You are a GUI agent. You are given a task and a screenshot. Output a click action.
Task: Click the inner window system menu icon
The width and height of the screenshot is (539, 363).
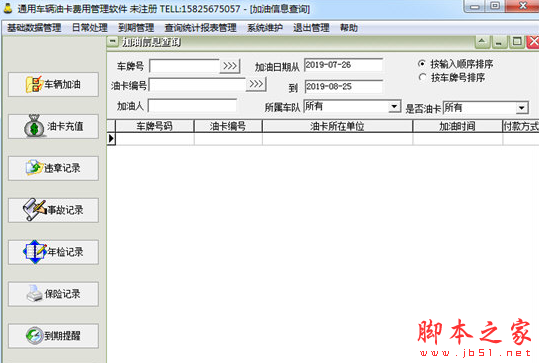point(112,42)
